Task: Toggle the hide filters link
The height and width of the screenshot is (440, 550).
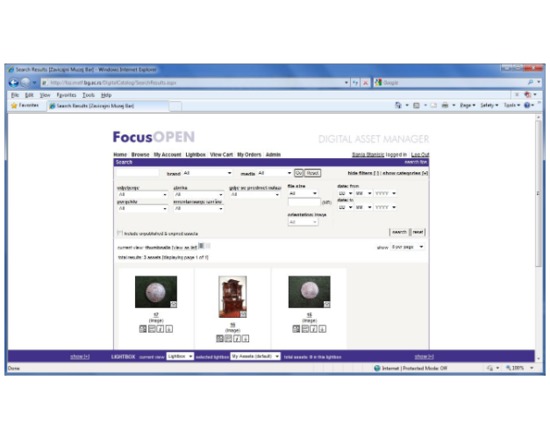Action: (x=363, y=173)
